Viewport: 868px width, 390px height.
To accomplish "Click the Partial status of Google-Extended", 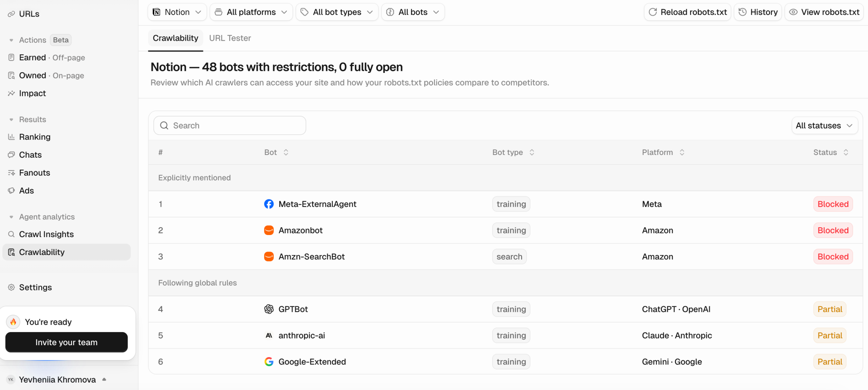I will point(830,362).
